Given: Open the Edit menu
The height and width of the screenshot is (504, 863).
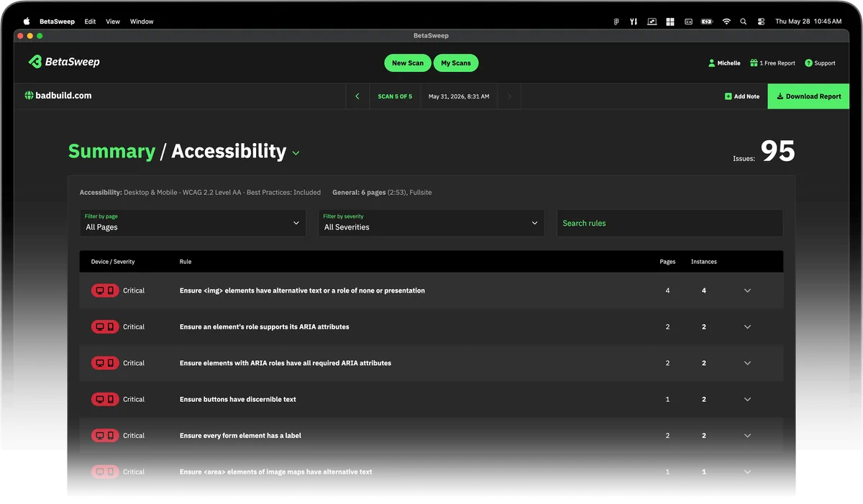Looking at the screenshot, I should pos(90,22).
